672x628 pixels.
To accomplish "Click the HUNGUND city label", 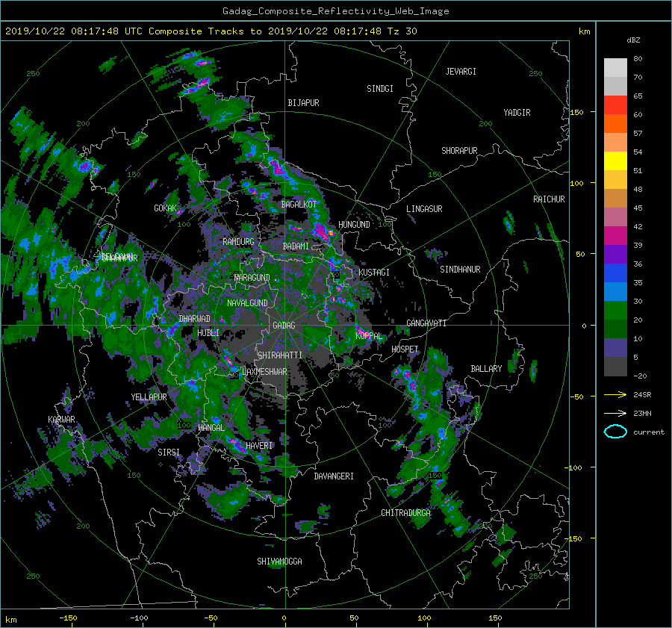I will 354,225.
